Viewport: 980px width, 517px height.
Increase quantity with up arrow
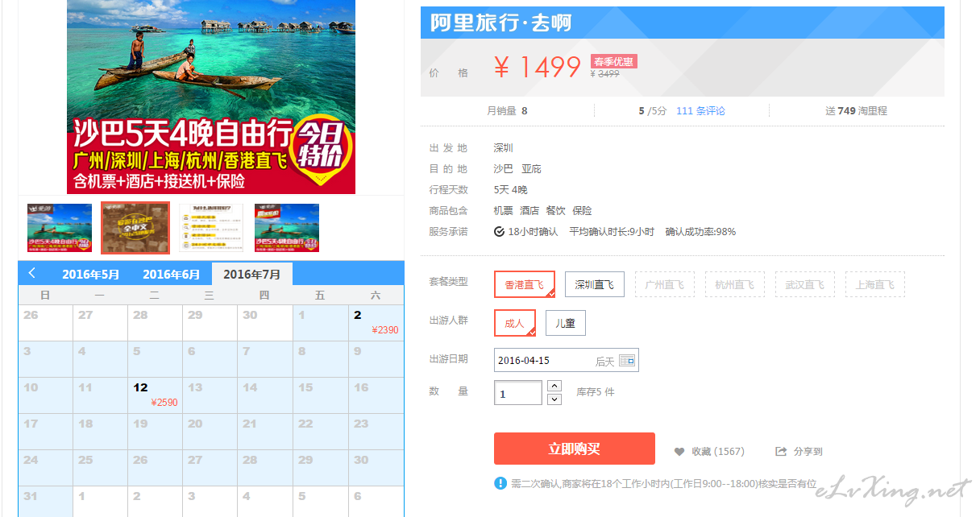(554, 386)
